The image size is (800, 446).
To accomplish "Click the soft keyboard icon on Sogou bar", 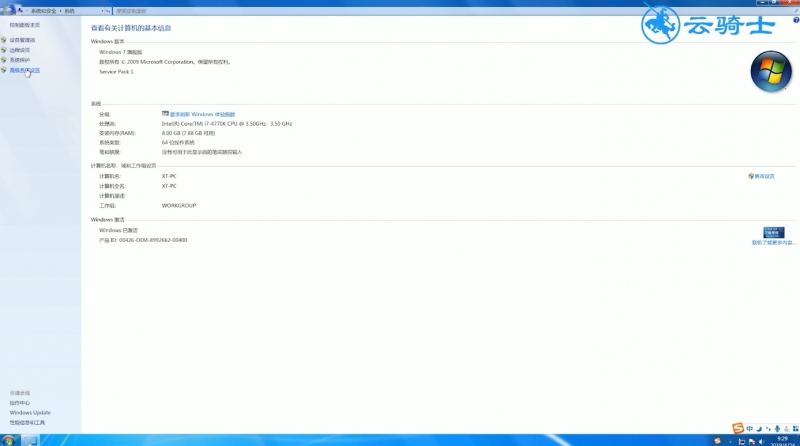I will (x=787, y=429).
